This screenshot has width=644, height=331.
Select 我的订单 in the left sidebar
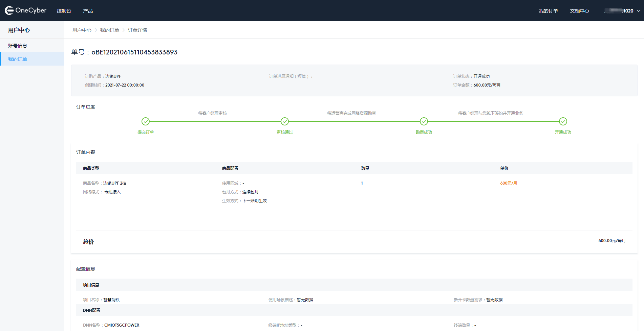pyautogui.click(x=18, y=59)
